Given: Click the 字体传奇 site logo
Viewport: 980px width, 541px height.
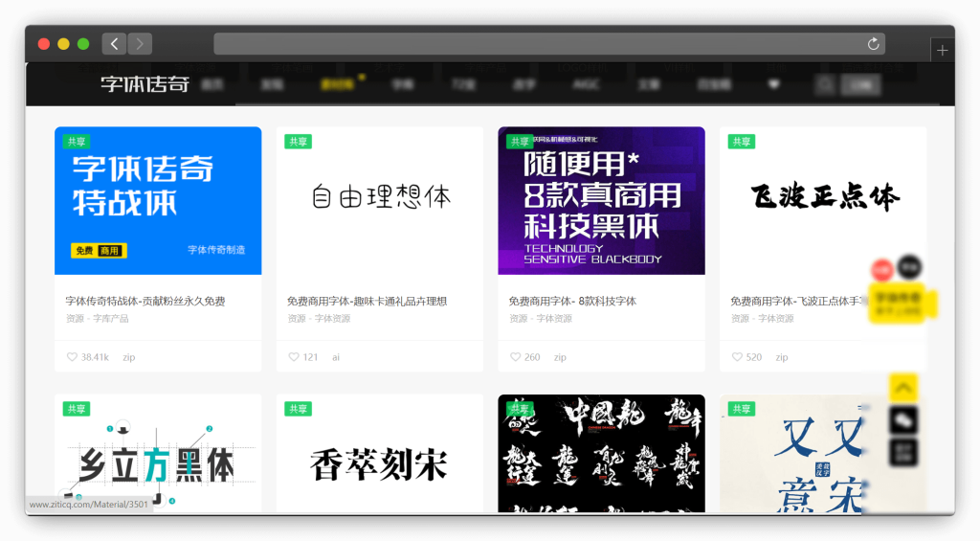Looking at the screenshot, I should [x=145, y=84].
